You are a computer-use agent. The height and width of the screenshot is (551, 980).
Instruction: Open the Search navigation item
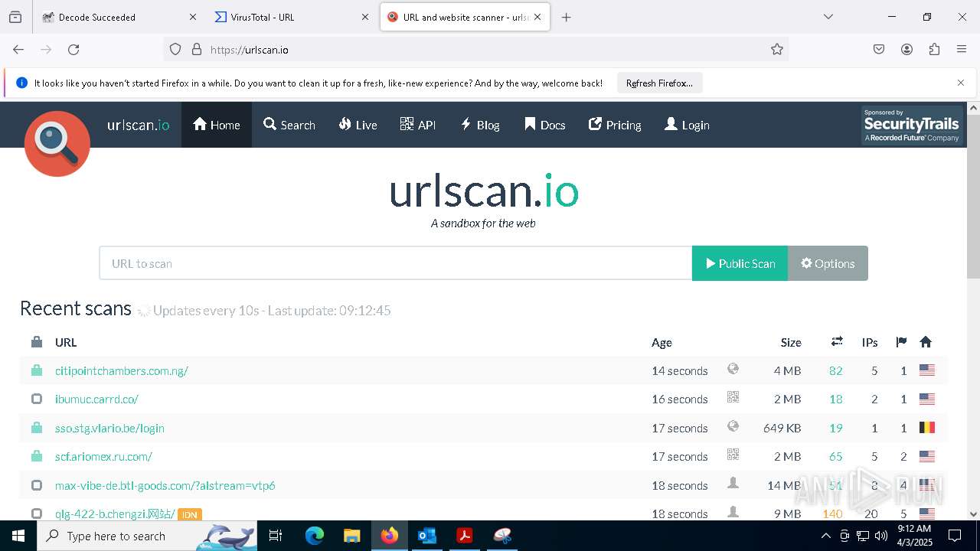[x=289, y=125]
